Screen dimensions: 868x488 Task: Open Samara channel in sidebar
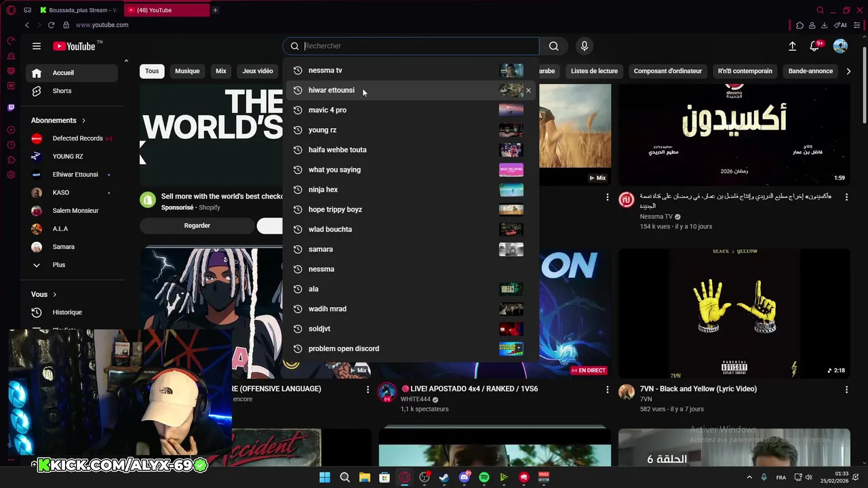pos(72,247)
